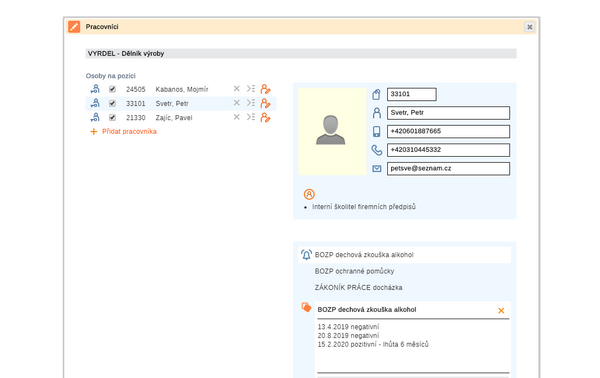
Task: Click the person photo placeholder
Action: pos(332,132)
